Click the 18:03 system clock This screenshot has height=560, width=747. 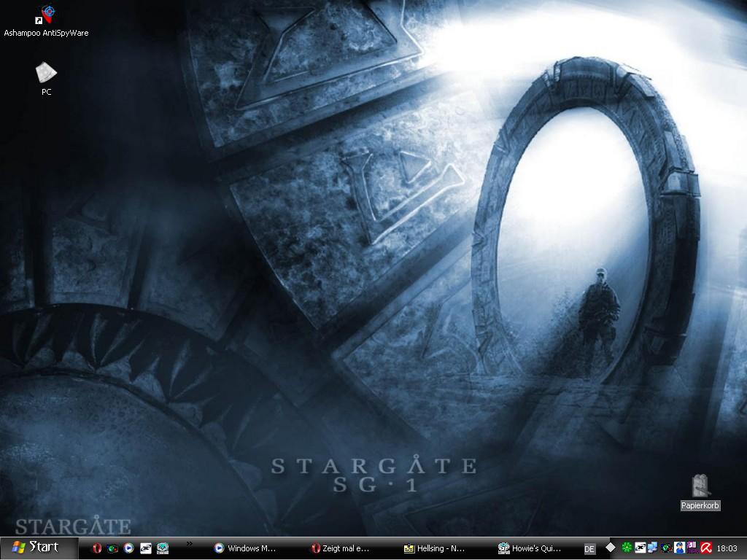(x=727, y=548)
